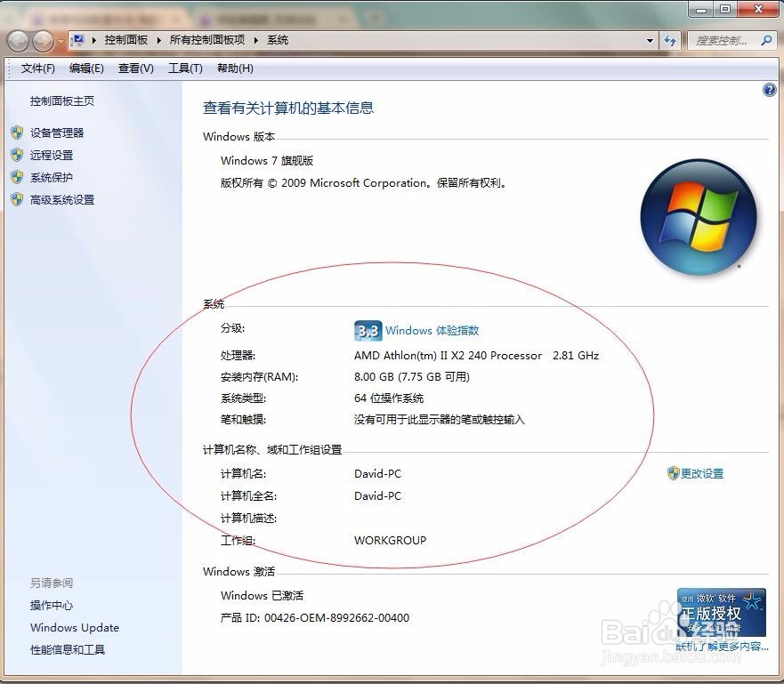
Task: Click the shield icon beside 更改设置
Action: click(x=675, y=474)
